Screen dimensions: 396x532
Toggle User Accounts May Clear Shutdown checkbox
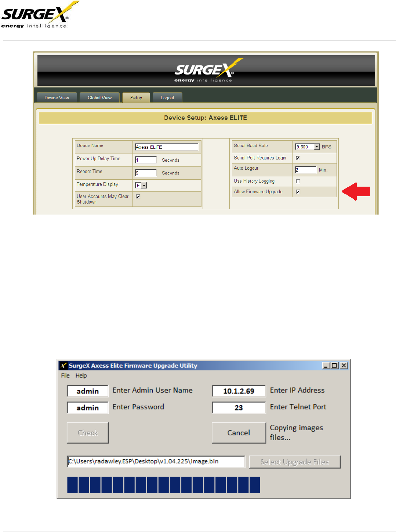tap(138, 197)
